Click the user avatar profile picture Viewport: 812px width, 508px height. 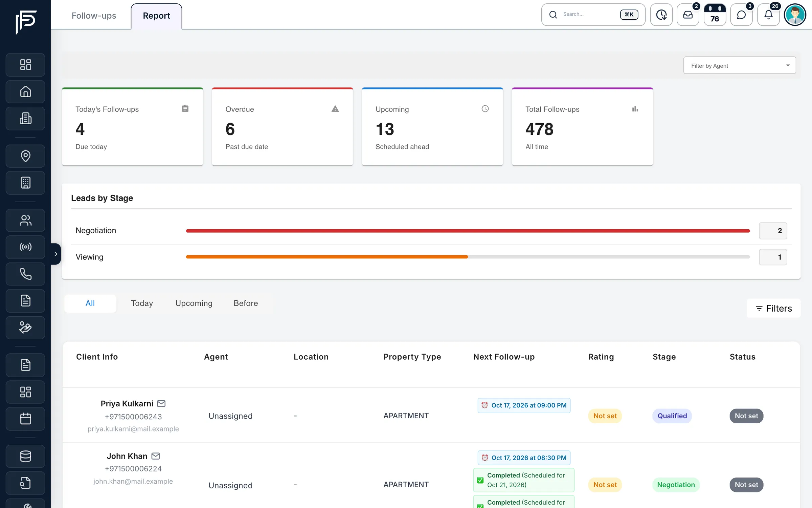coord(795,15)
